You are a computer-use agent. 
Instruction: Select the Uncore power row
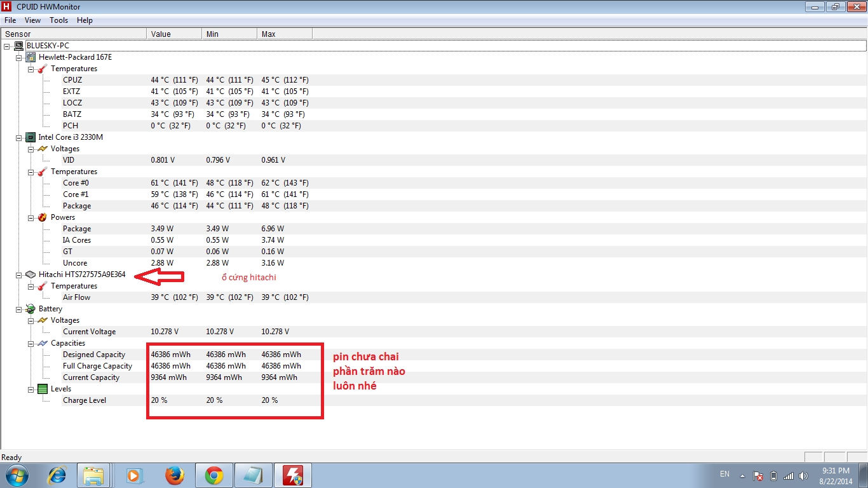coord(433,263)
